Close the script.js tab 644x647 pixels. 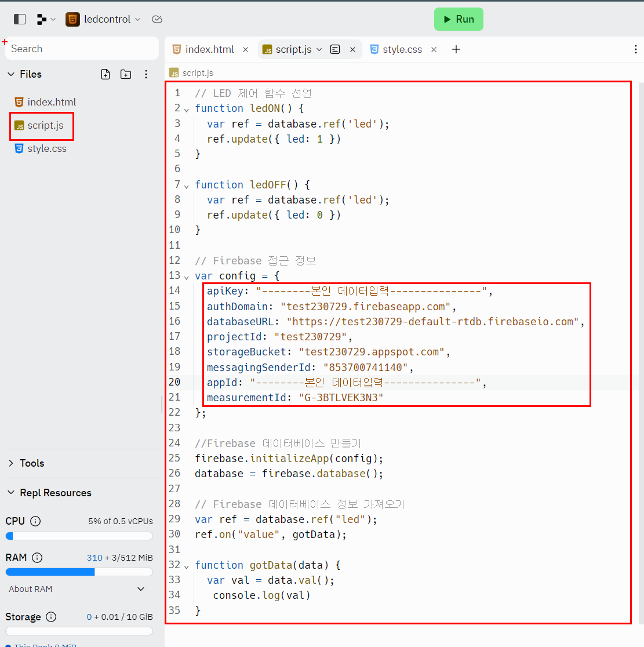(353, 49)
